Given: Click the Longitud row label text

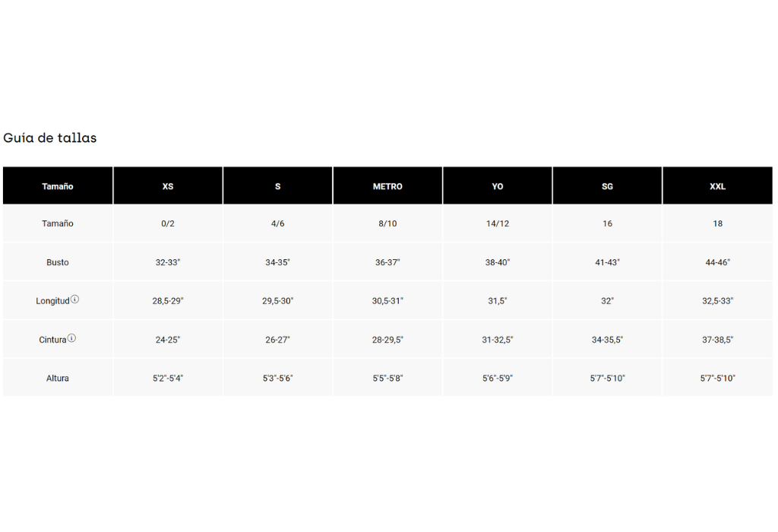Looking at the screenshot, I should click(x=52, y=301).
